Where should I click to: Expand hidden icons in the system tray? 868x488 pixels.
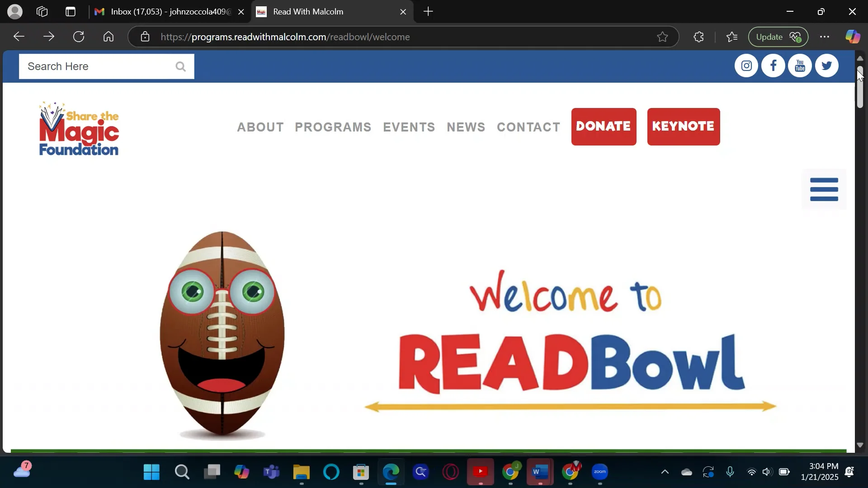coord(665,472)
